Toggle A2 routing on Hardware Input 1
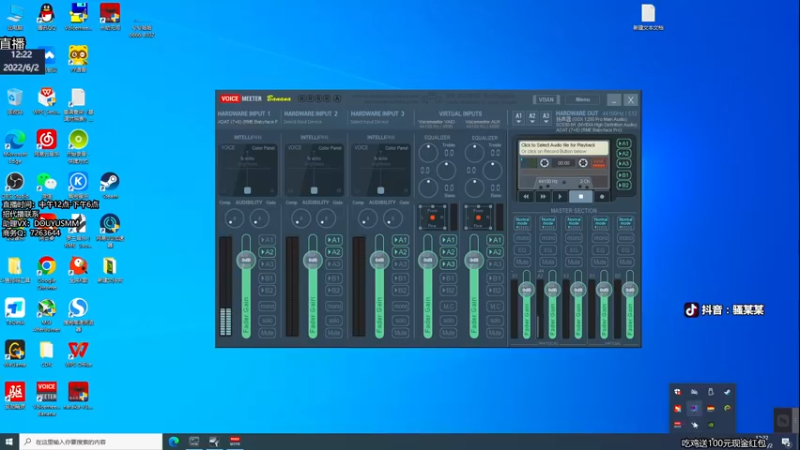 tap(267, 252)
